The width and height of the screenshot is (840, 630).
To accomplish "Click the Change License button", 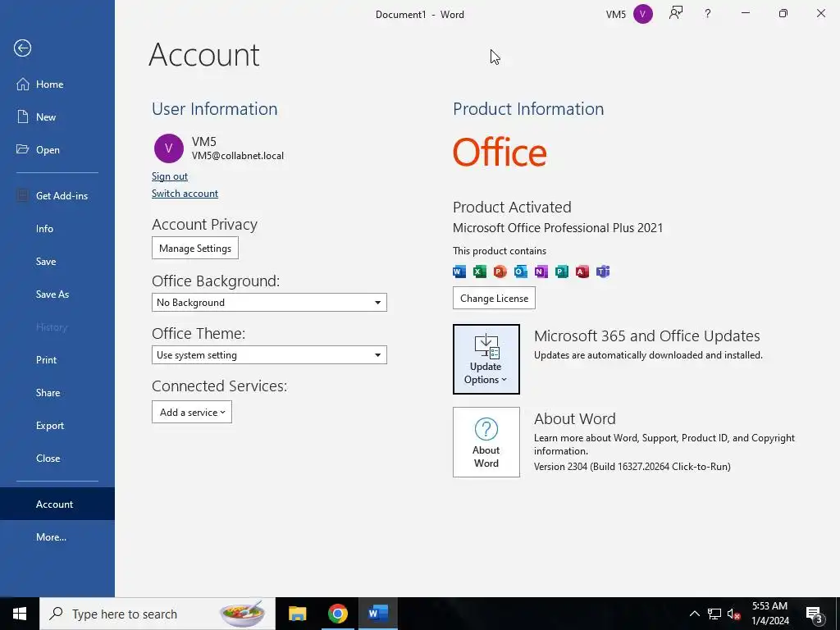I will point(494,298).
